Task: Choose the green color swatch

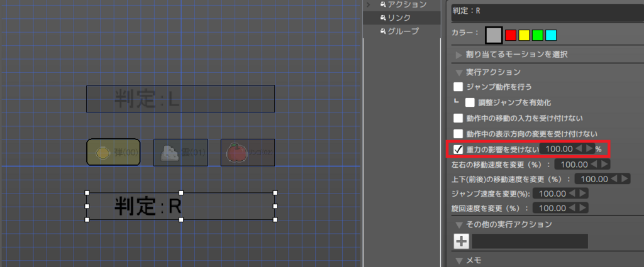Action: tap(537, 35)
